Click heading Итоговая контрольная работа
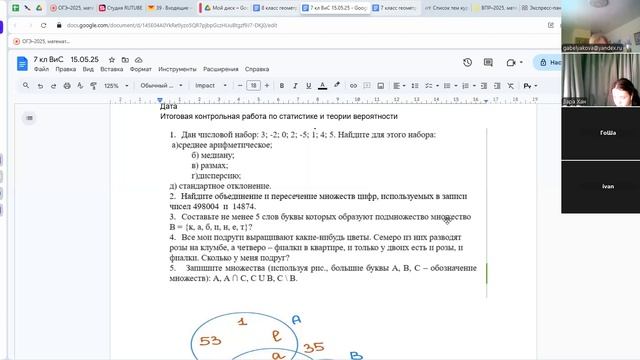Screen dimensions: 640x360 pos(279,116)
